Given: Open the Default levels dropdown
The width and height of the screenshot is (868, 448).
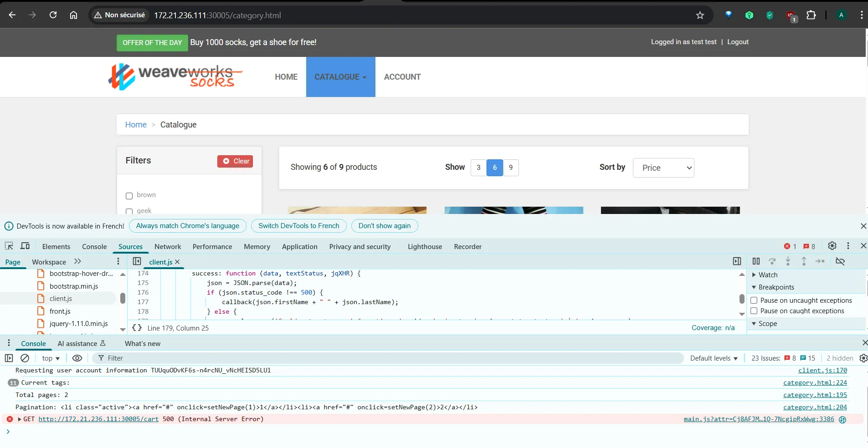Looking at the screenshot, I should pyautogui.click(x=714, y=358).
